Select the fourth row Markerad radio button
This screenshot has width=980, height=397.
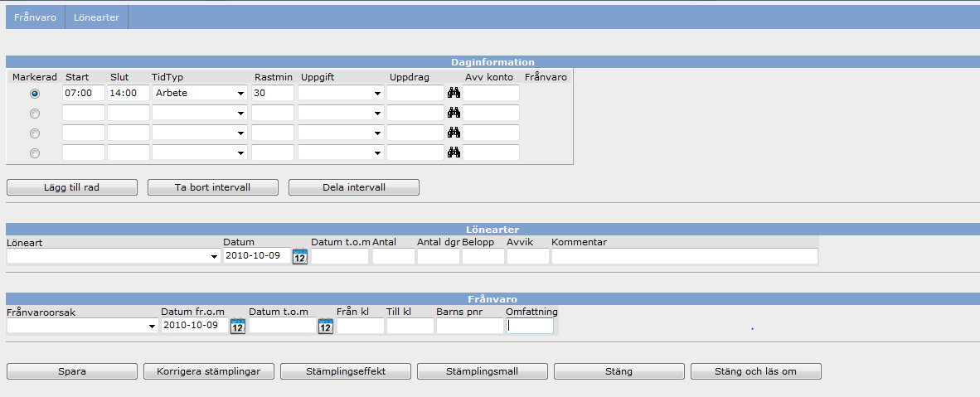[x=35, y=153]
